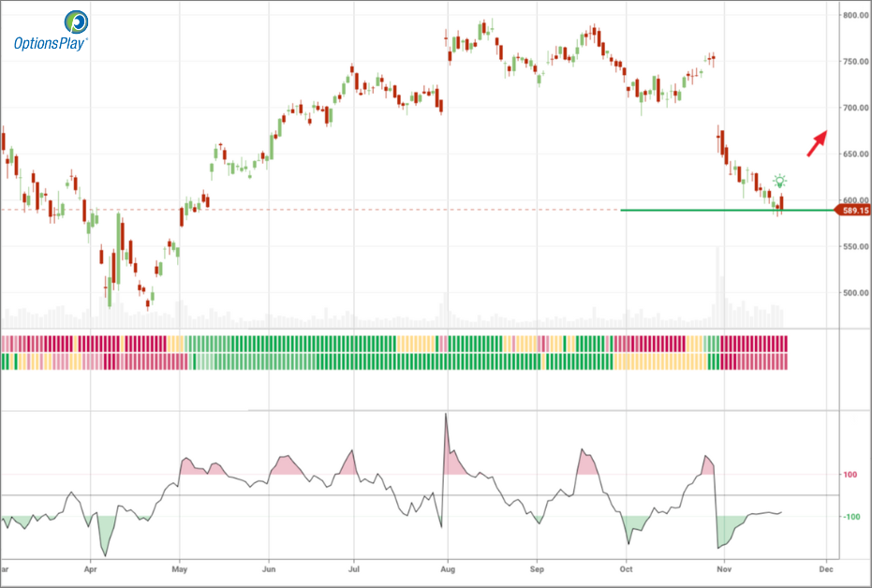Click the 589.15 current price tag

853,211
